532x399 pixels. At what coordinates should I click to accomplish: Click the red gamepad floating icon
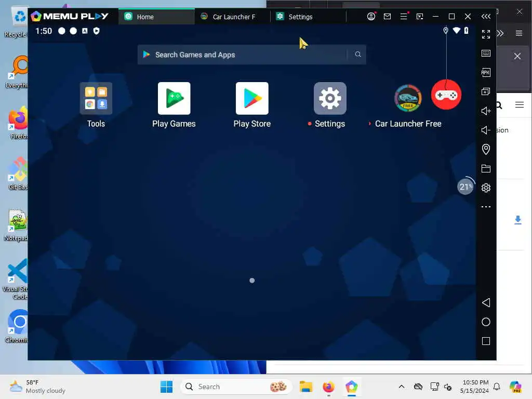446,95
